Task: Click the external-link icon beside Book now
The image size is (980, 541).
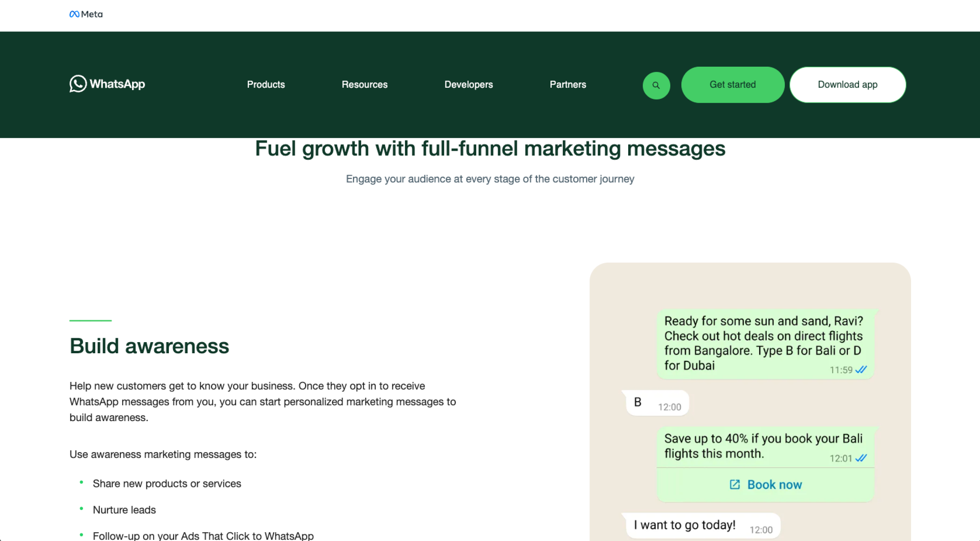Action: coord(734,484)
